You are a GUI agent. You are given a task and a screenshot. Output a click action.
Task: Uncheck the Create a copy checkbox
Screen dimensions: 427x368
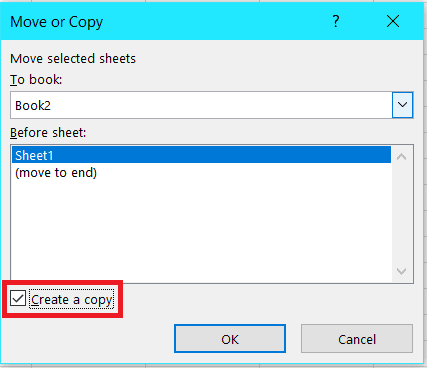pos(18,298)
